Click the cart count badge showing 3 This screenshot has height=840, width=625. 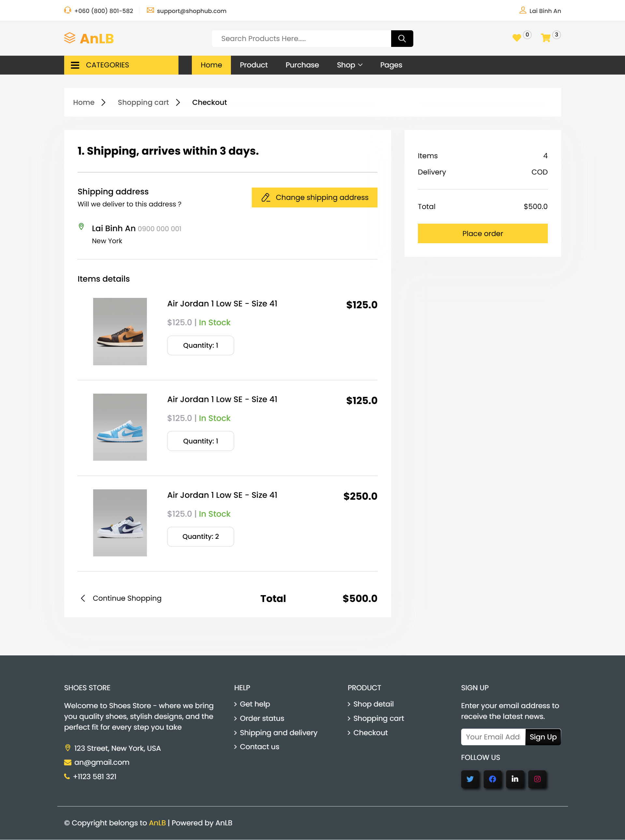point(556,35)
